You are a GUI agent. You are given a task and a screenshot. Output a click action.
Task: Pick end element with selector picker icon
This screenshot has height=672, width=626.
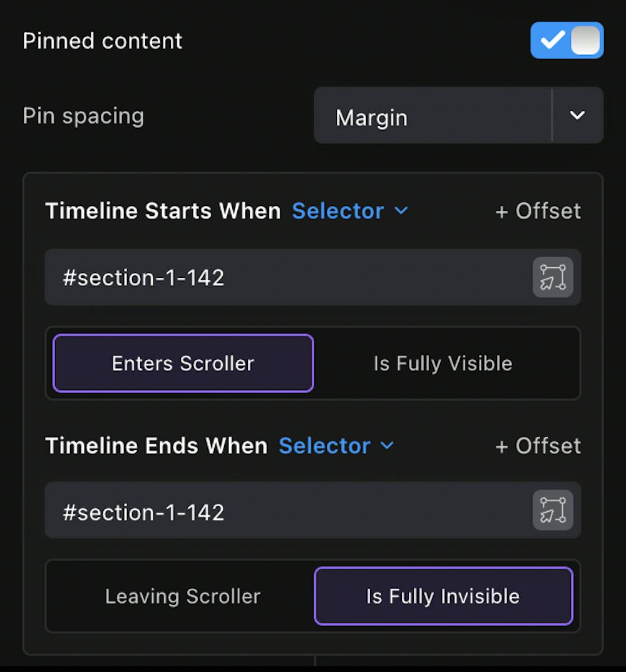tap(553, 510)
